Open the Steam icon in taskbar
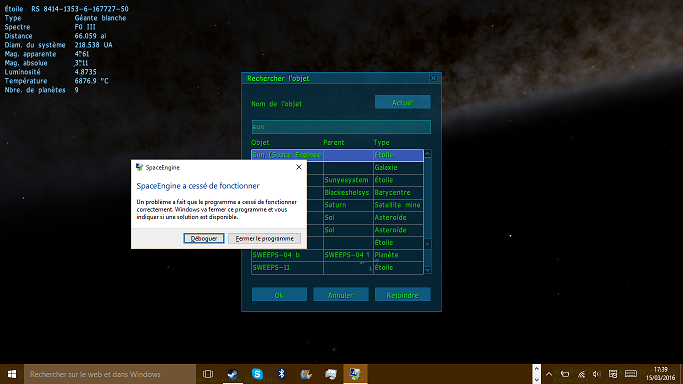This screenshot has height=384, width=683. [233, 374]
